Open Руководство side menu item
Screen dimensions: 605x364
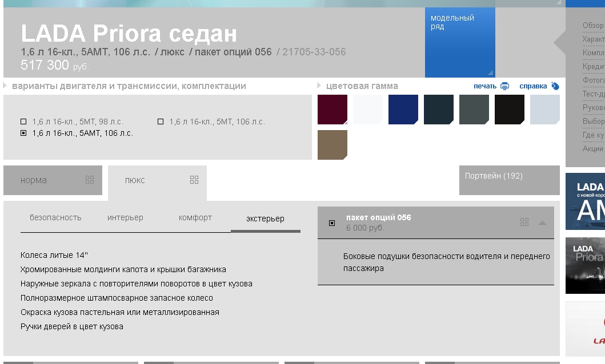[594, 107]
